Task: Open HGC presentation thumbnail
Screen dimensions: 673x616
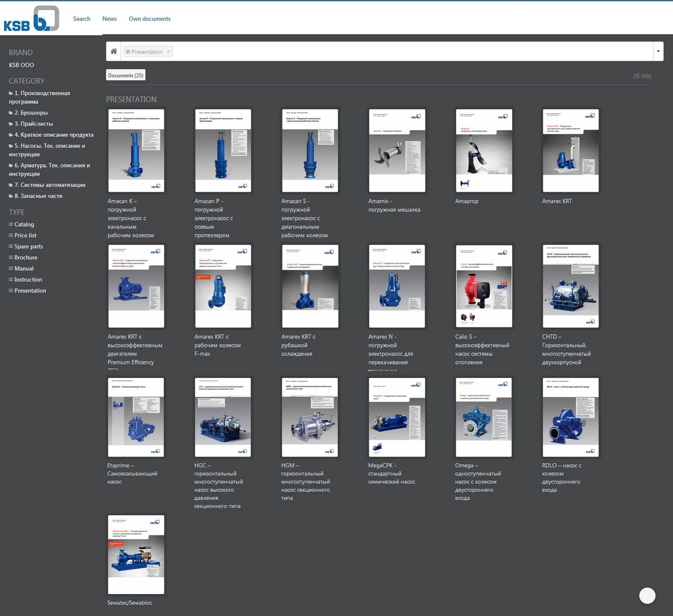Action: (223, 417)
